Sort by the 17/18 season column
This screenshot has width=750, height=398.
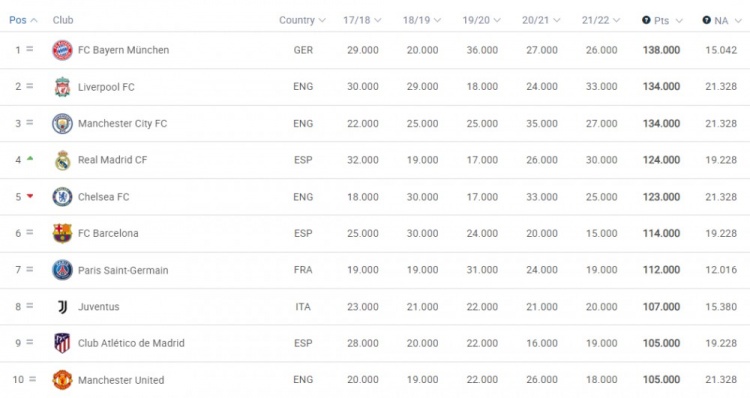[x=362, y=20]
